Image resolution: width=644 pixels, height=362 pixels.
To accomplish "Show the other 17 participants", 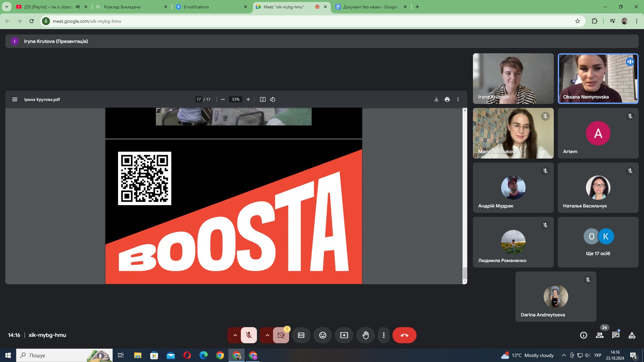I will (598, 242).
